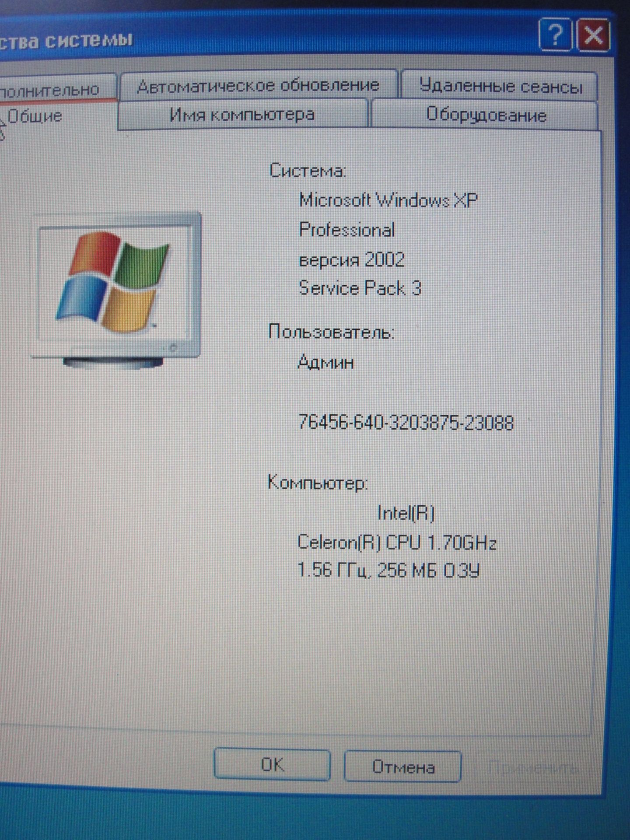The image size is (630, 840).
Task: Click the Применить button
Action: point(533,767)
